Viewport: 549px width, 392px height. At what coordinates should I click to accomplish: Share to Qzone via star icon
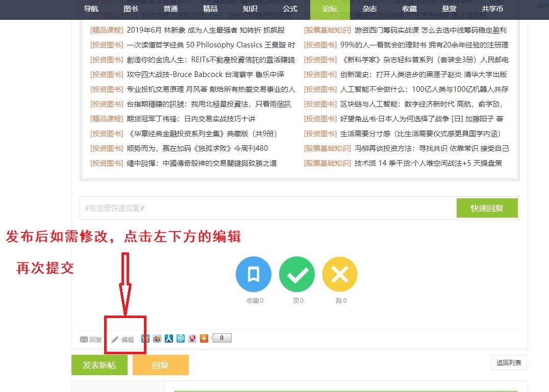(145, 338)
